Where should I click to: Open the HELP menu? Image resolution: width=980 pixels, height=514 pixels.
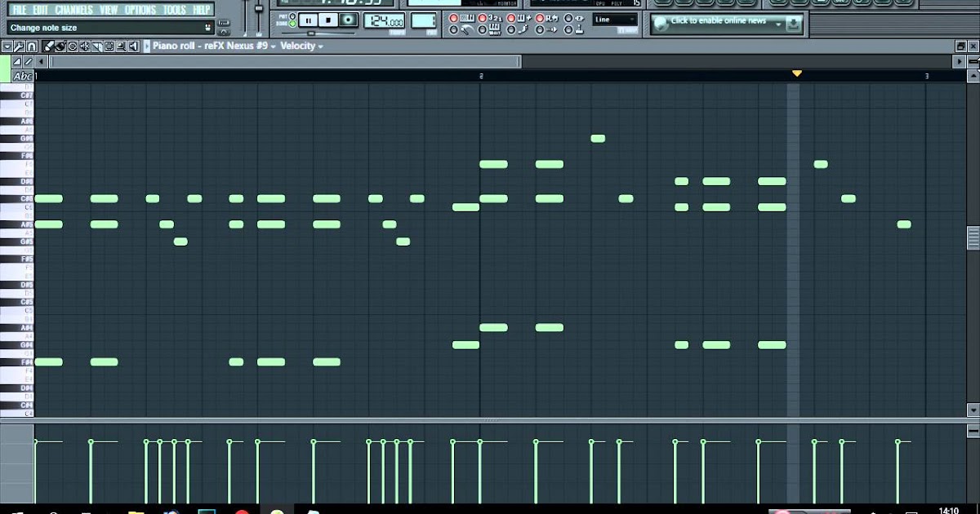click(x=201, y=10)
